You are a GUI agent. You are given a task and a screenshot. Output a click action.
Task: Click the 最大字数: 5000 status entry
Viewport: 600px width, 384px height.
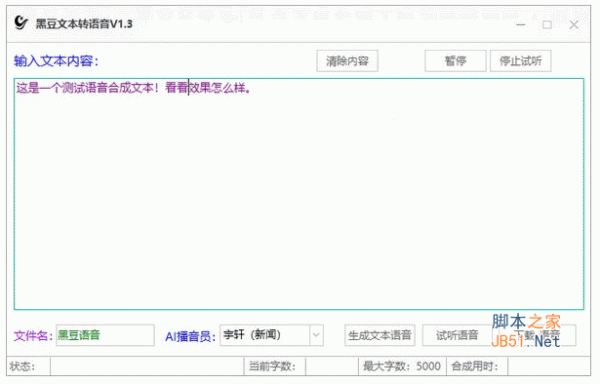coord(402,366)
